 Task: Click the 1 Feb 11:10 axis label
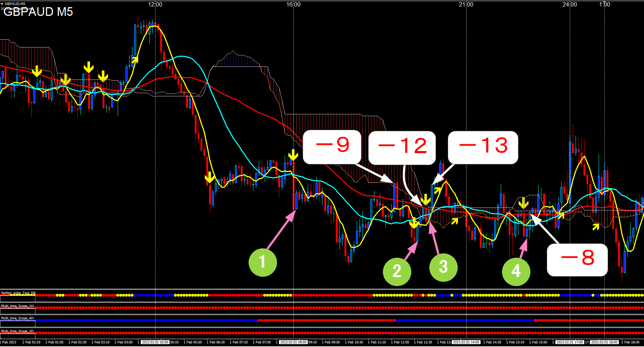coord(377,342)
